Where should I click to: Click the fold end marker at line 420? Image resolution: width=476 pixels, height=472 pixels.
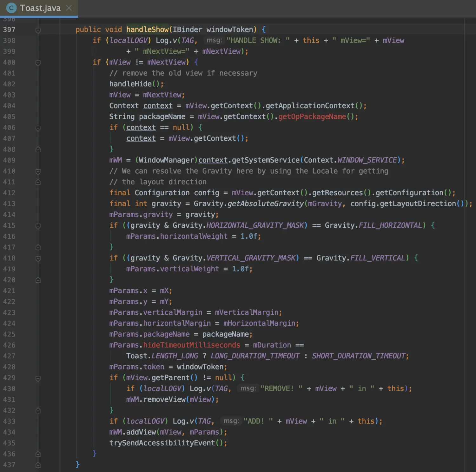[x=38, y=280]
